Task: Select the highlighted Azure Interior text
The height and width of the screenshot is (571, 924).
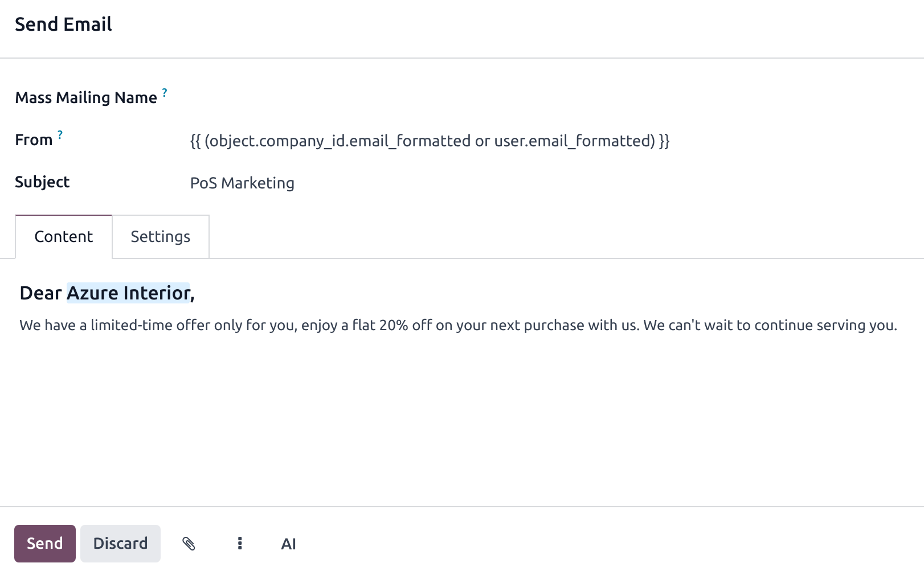Action: tap(128, 293)
